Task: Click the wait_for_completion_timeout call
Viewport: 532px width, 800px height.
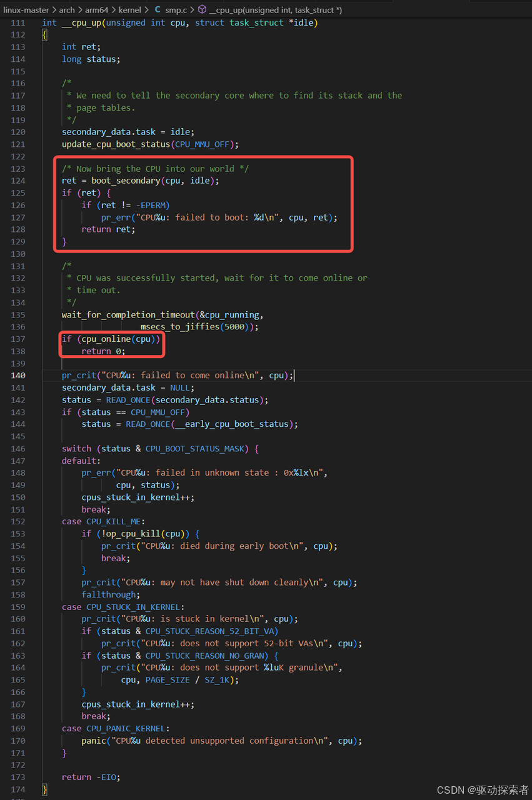Action: tap(128, 314)
